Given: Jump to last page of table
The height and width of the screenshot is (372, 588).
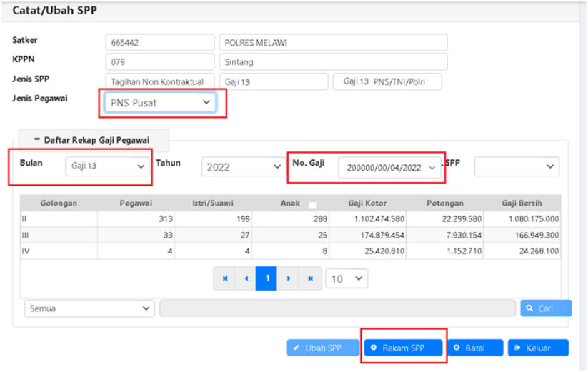Looking at the screenshot, I should [309, 278].
